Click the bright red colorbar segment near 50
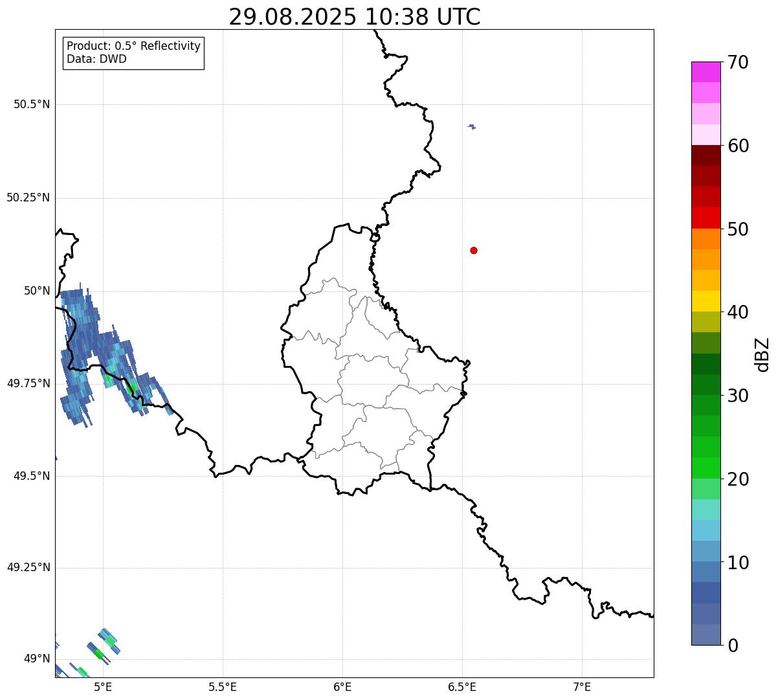The height and width of the screenshot is (700, 778). 706,218
